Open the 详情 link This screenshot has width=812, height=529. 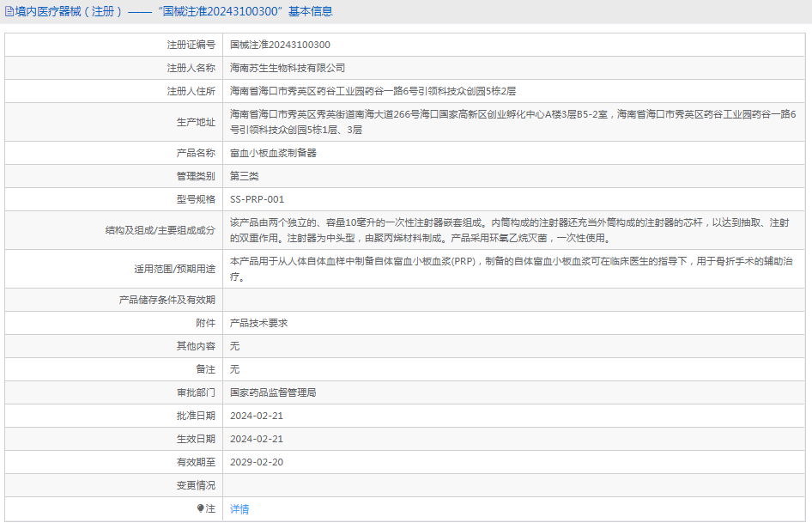(239, 508)
